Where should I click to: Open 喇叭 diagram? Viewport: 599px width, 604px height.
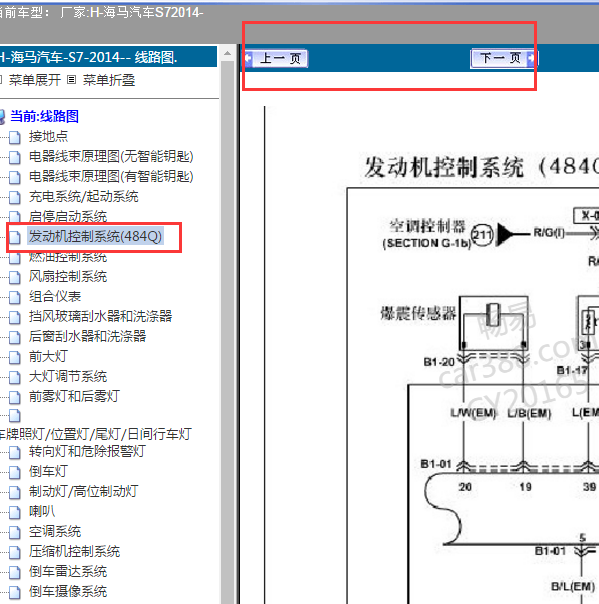click(42, 512)
